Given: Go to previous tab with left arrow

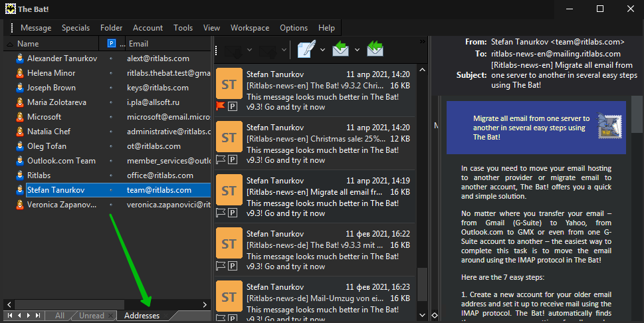Looking at the screenshot, I should (x=19, y=316).
